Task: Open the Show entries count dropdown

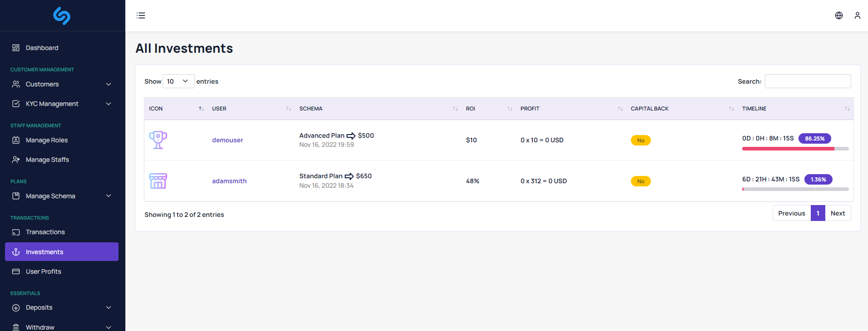Action: 178,81
